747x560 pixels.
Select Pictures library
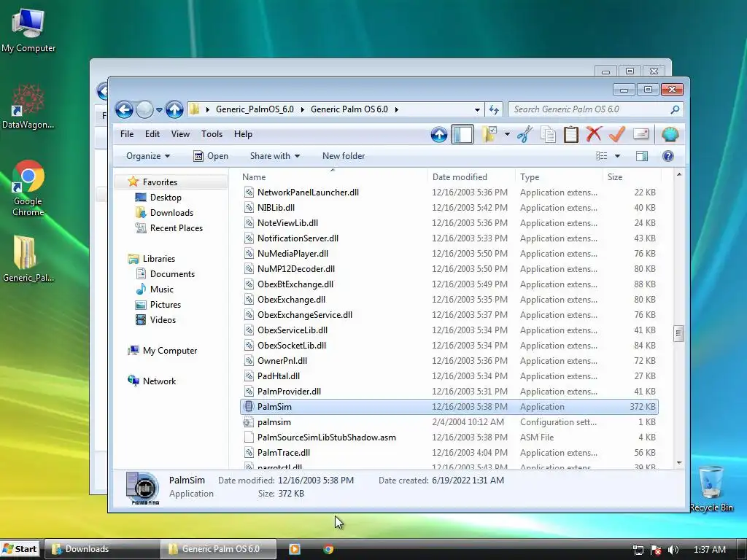[166, 305]
